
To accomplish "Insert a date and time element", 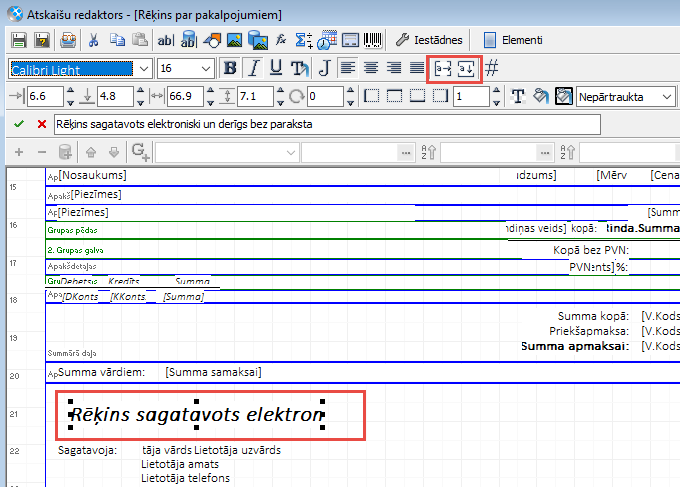I will point(327,40).
